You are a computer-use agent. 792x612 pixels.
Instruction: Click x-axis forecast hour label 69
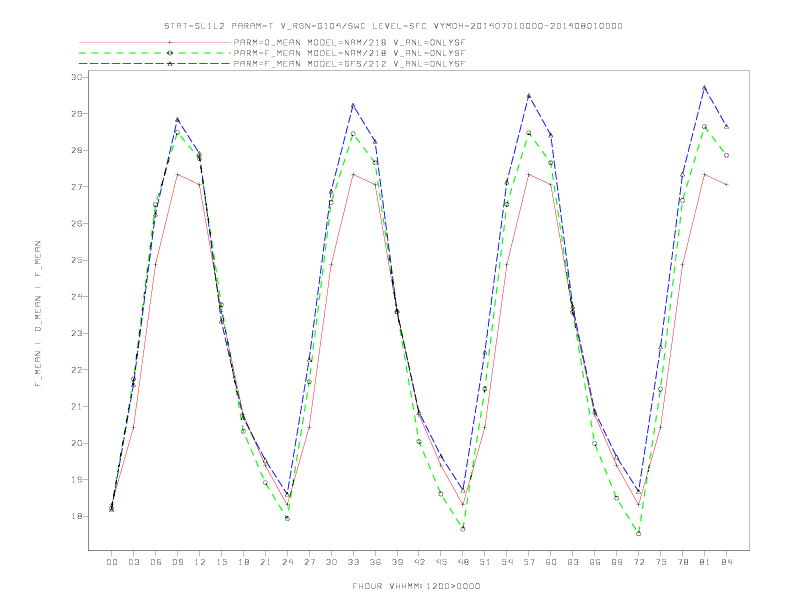tap(617, 562)
